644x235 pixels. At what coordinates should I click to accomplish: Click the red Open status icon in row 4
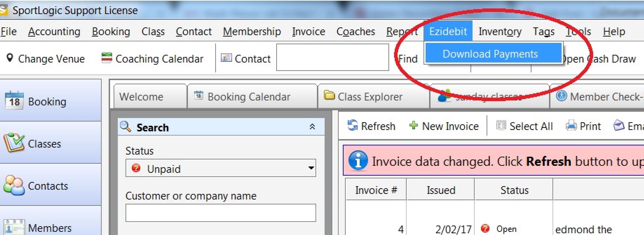[485, 229]
